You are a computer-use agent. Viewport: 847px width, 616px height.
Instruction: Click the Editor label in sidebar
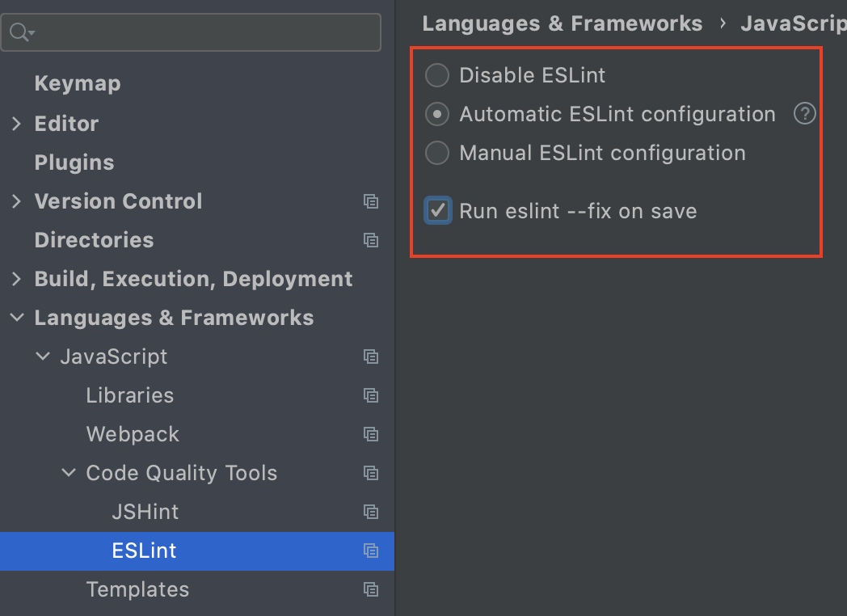[x=66, y=124]
